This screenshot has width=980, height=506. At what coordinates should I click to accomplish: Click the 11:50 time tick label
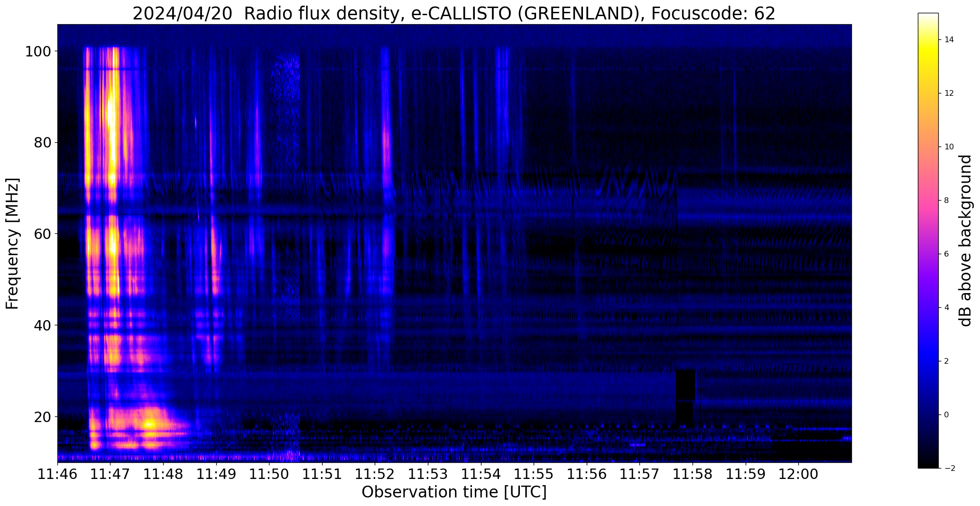(269, 474)
